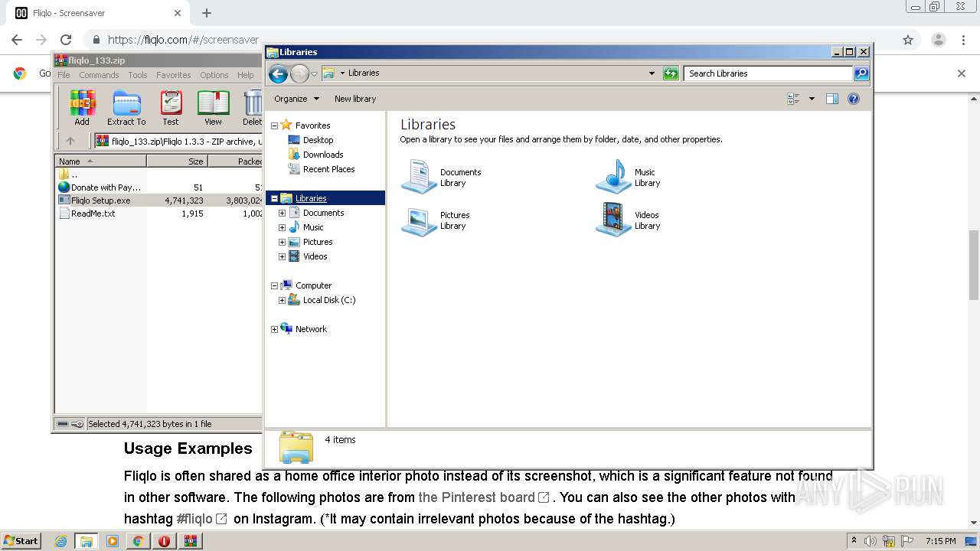Click the Search Libraries field
Screen dimensions: 980x551
768,73
